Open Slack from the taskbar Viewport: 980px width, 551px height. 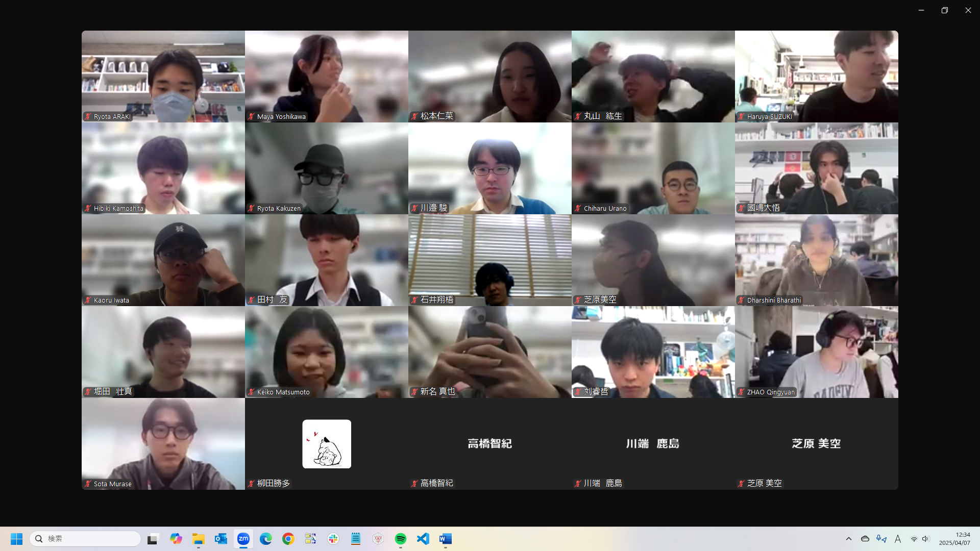point(333,539)
